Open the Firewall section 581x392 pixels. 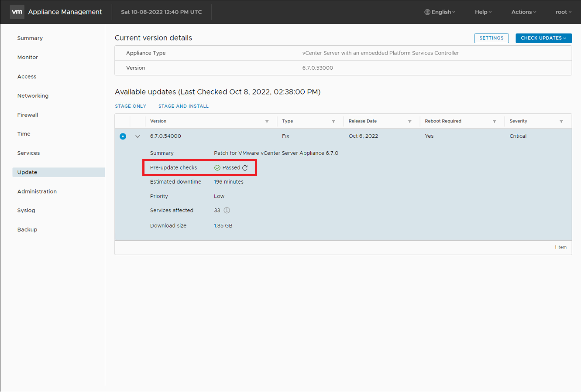[x=28, y=115]
